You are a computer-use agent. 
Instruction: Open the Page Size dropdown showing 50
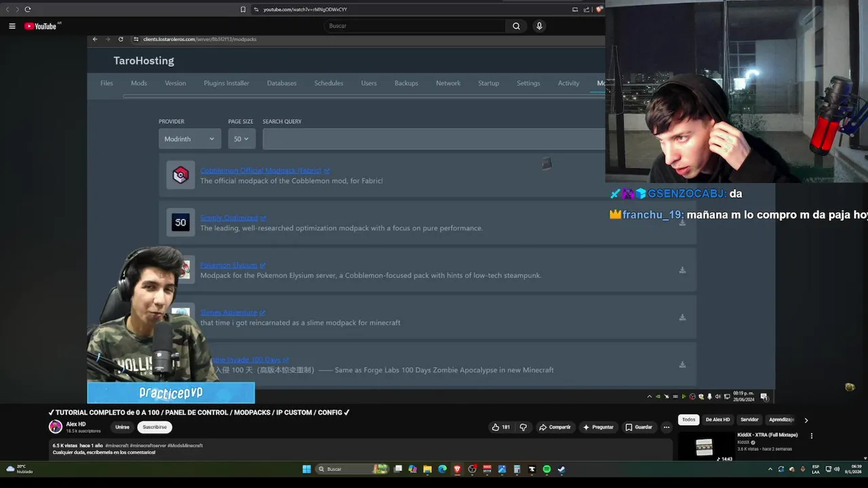[x=241, y=139]
